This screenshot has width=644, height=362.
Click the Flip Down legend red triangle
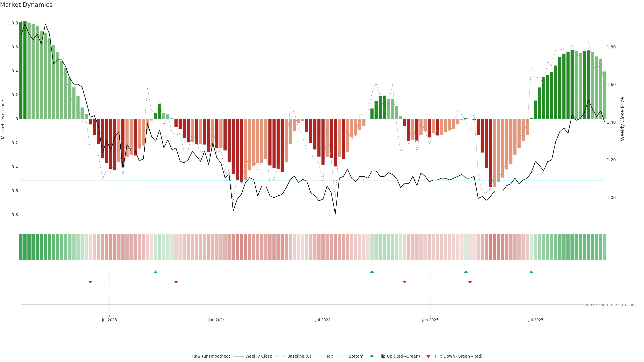point(428,356)
